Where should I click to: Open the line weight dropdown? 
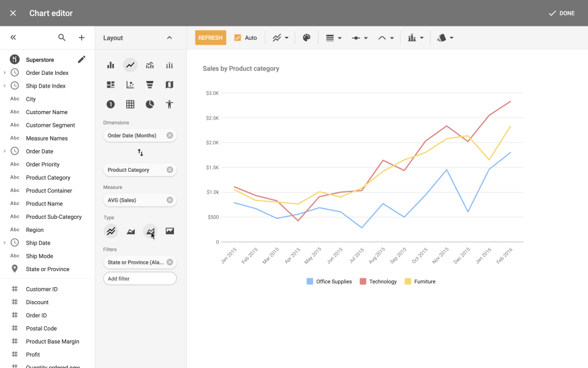coord(333,38)
